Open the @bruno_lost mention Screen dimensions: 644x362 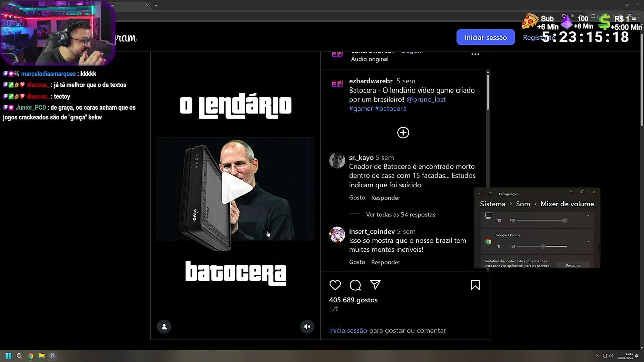426,99
